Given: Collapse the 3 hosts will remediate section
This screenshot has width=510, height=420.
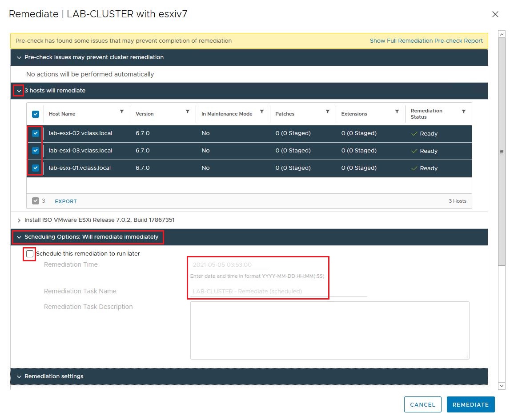Looking at the screenshot, I should tap(19, 91).
